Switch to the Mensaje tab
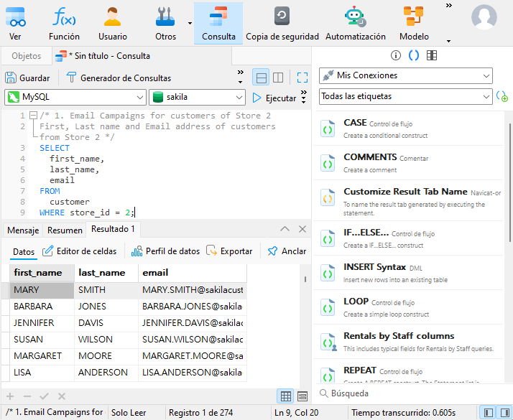The width and height of the screenshot is (513, 420). point(23,230)
